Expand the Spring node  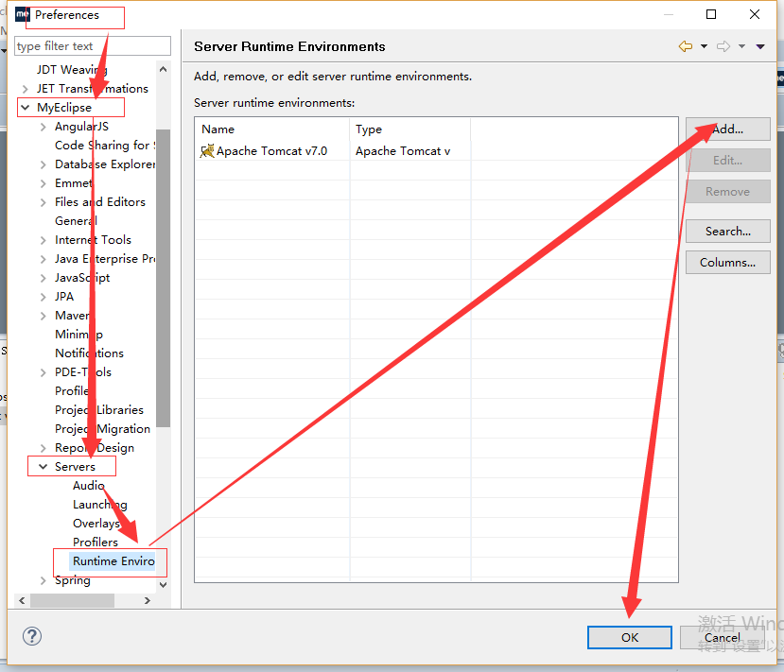43,580
